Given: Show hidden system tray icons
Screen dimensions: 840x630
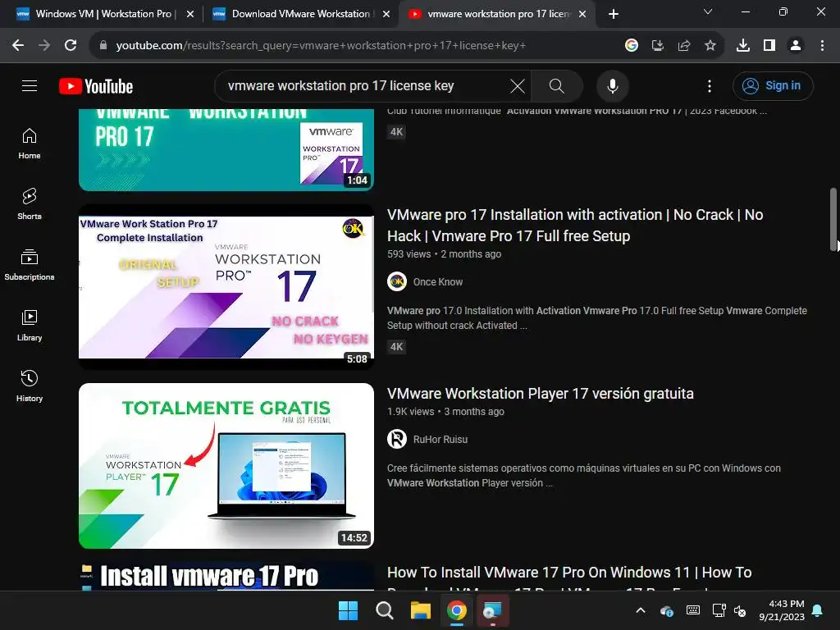Looking at the screenshot, I should [x=640, y=610].
